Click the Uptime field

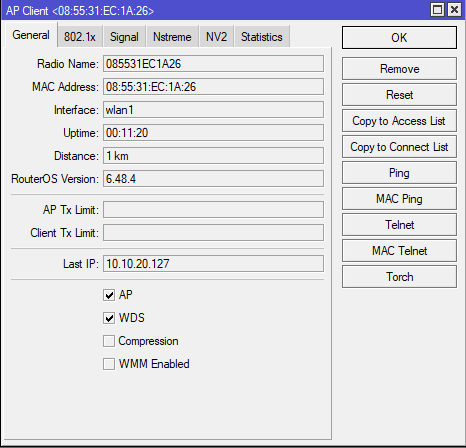(x=213, y=133)
